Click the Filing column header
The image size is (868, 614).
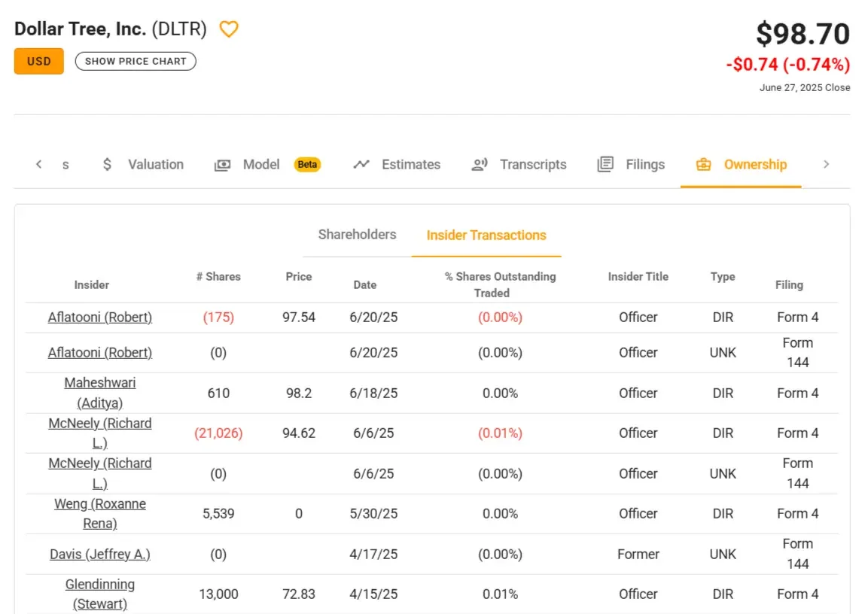coord(789,285)
